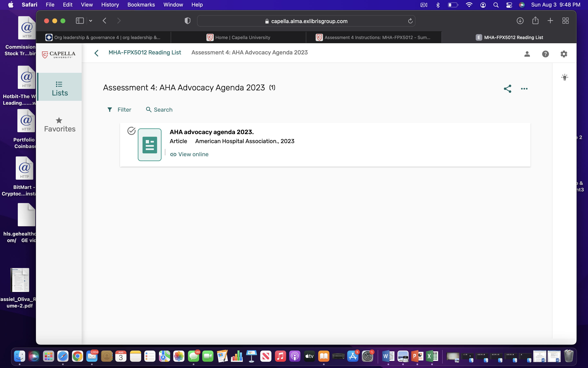Open the share list icon

click(x=507, y=89)
